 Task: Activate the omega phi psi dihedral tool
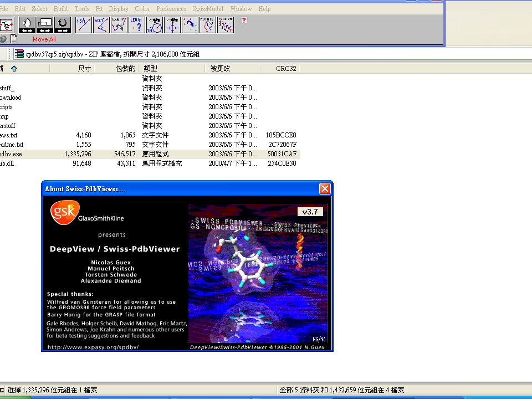[119, 25]
